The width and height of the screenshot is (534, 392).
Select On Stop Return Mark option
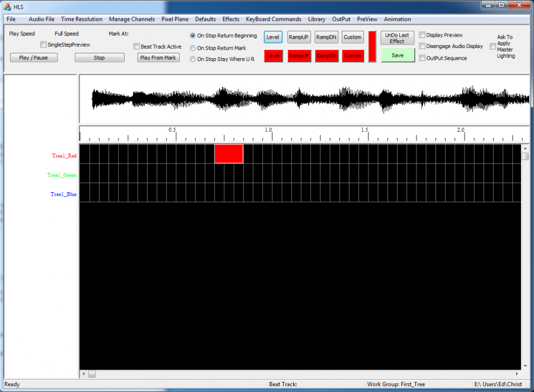coord(193,48)
